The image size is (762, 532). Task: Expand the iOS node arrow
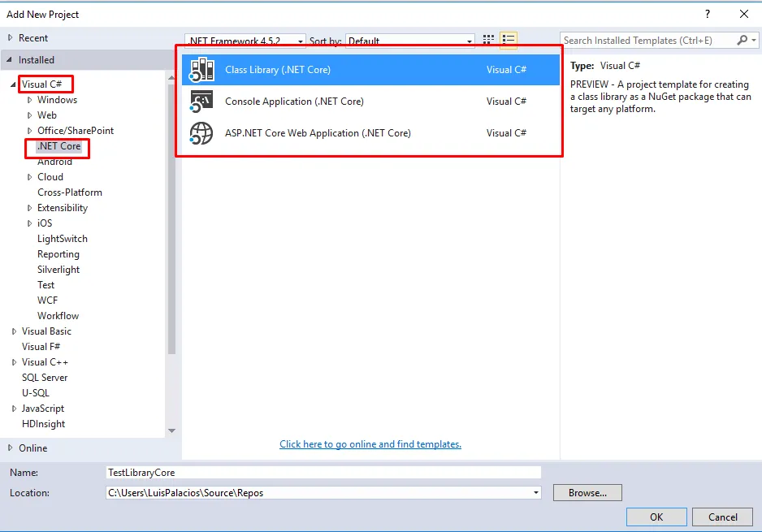pos(29,223)
